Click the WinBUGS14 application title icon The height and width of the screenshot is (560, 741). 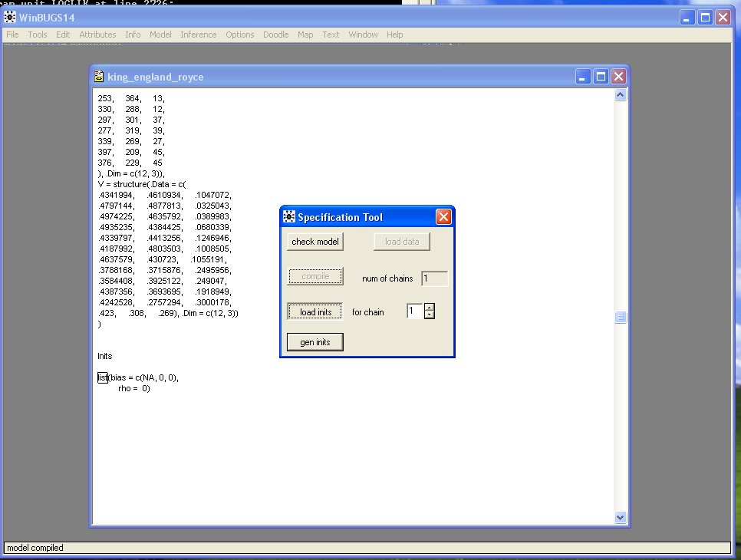pos(12,17)
